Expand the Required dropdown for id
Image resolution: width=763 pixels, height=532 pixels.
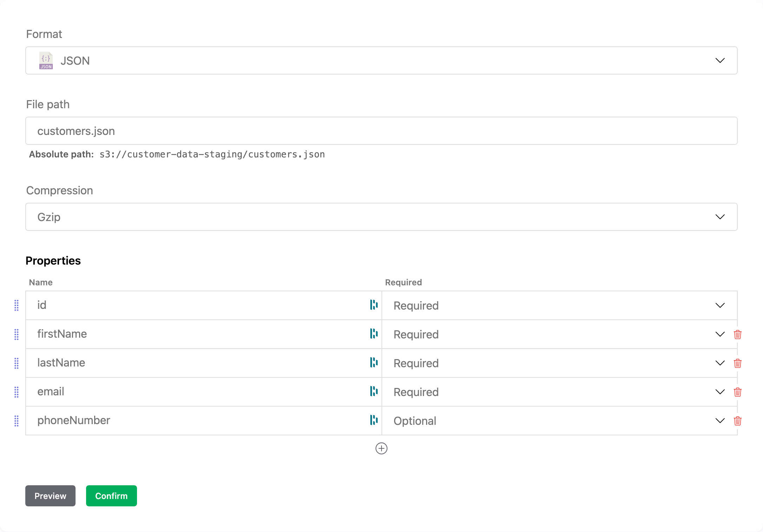point(720,305)
